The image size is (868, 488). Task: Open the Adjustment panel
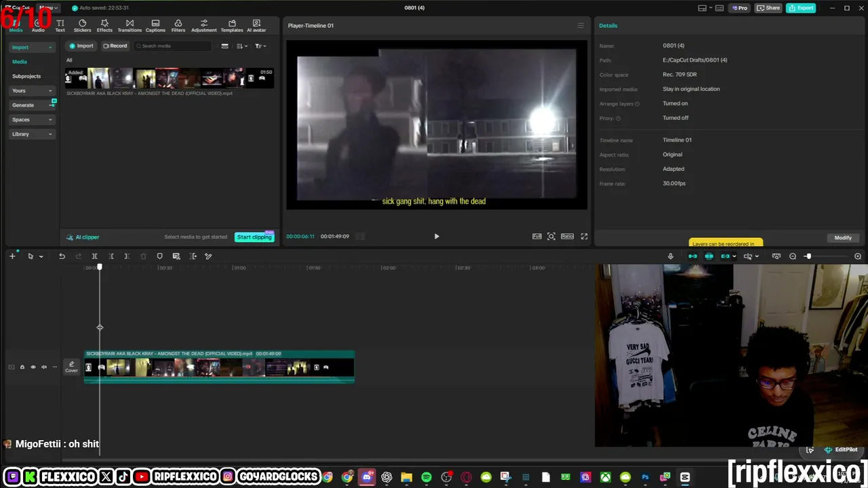204,26
